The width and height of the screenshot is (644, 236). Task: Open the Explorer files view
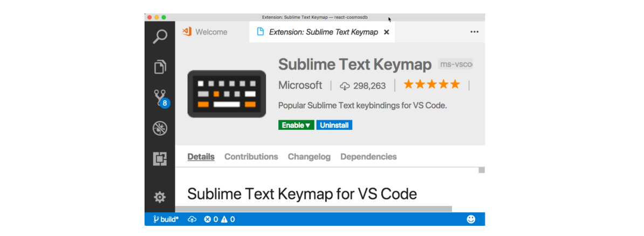pos(160,67)
